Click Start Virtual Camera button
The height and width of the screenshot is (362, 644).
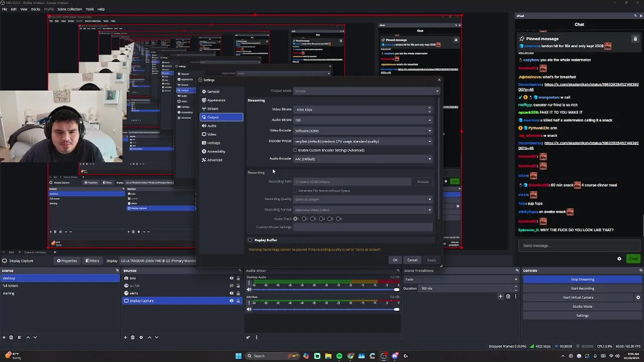point(578,298)
